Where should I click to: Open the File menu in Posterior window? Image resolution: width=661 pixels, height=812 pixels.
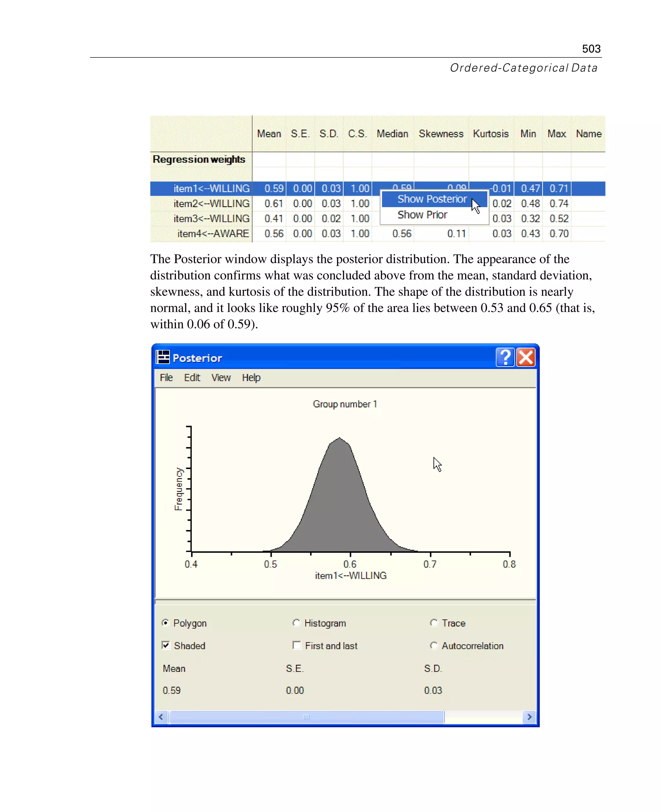(167, 378)
